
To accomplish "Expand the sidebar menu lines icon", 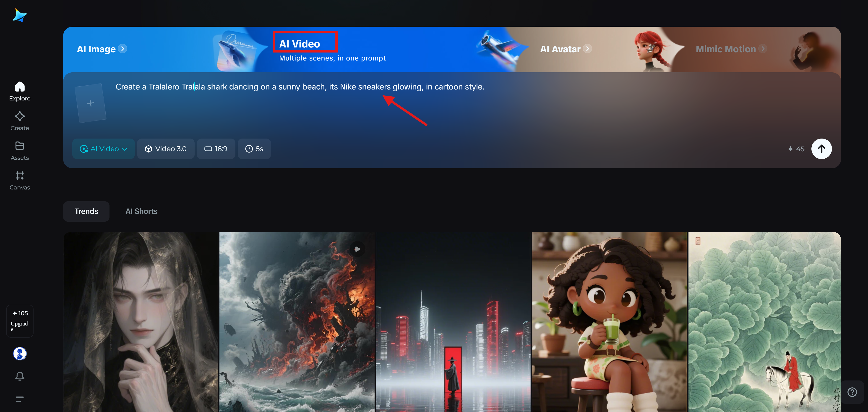I will point(20,399).
